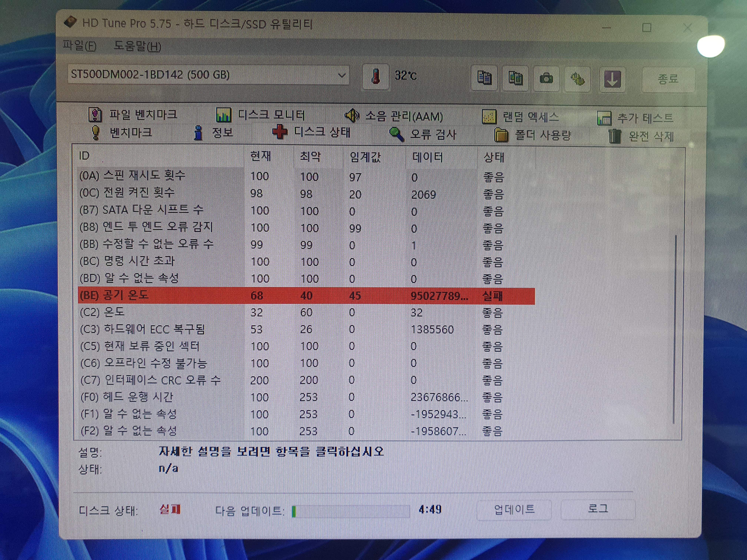
Task: Click the 디스크 모니터 chart icon
Action: point(224,115)
